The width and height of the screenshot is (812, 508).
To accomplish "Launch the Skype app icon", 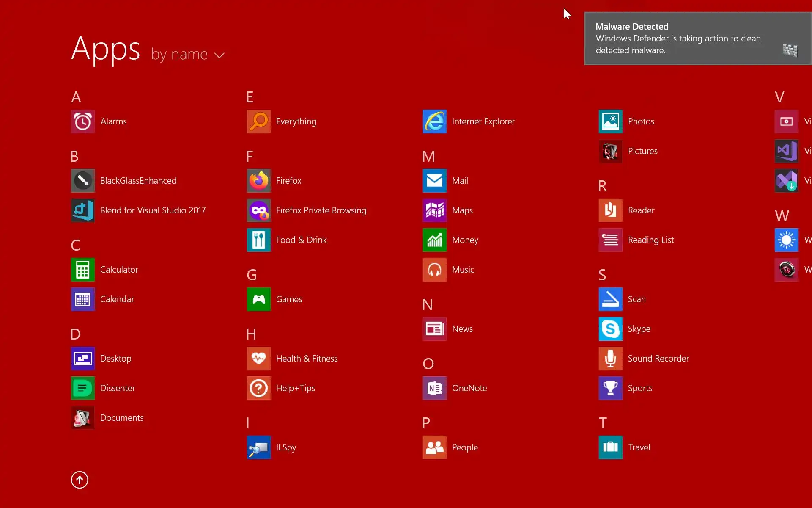I will pyautogui.click(x=610, y=329).
